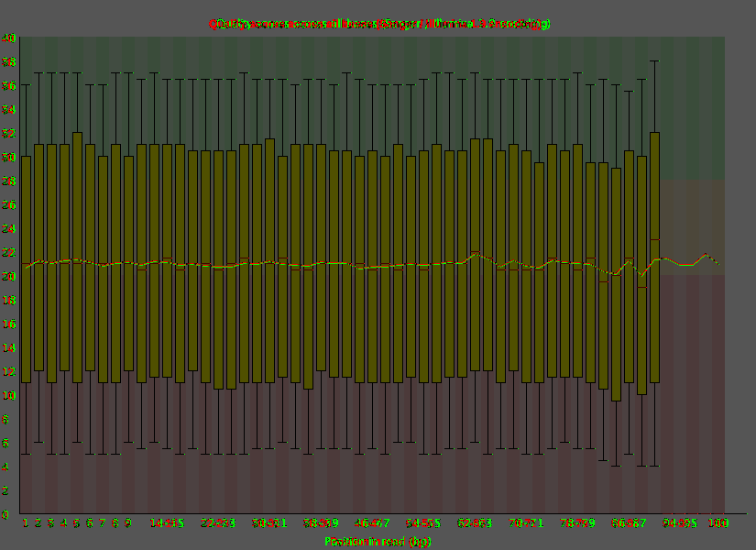The height and width of the screenshot is (550, 756).
Task: Select the y-axis tick label 0
Action: (x=5, y=514)
